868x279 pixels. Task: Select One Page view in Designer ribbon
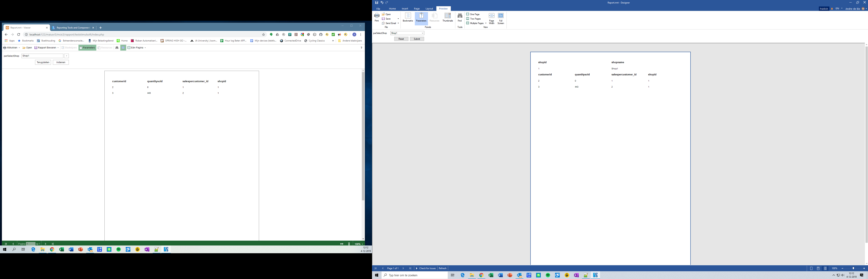point(473,14)
